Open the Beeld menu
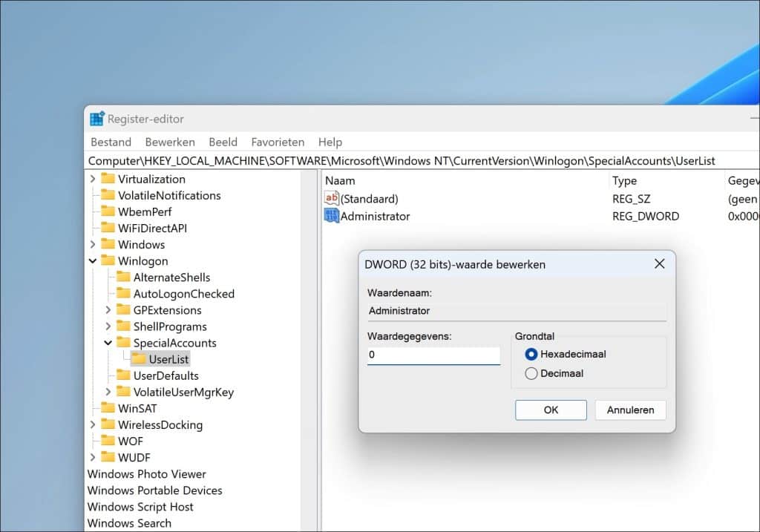 point(223,142)
